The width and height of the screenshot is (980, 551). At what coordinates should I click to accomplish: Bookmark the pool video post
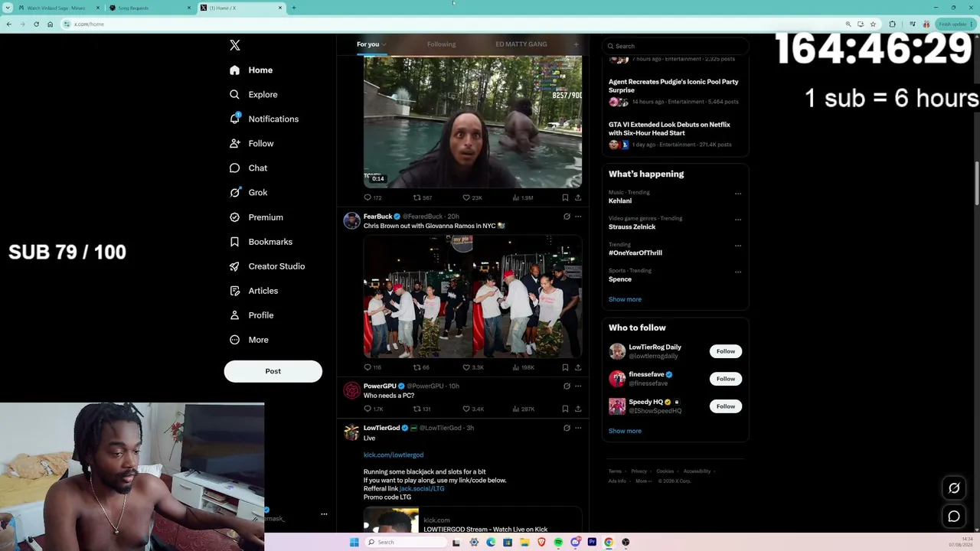pyautogui.click(x=565, y=197)
